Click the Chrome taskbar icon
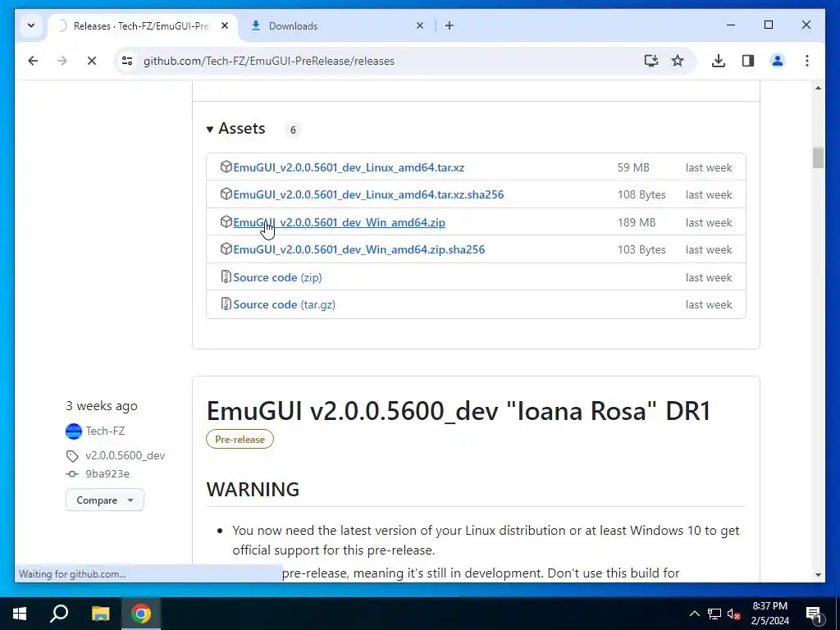This screenshot has height=630, width=840. 141,614
